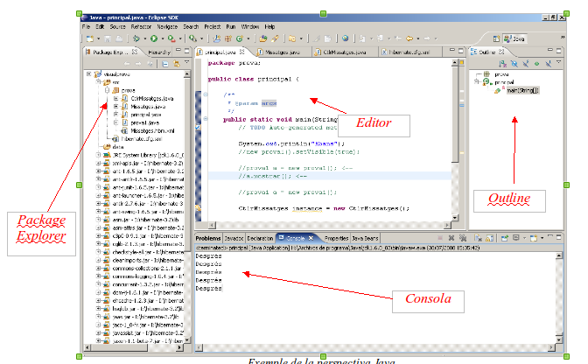Open the Source menu

tap(118, 26)
